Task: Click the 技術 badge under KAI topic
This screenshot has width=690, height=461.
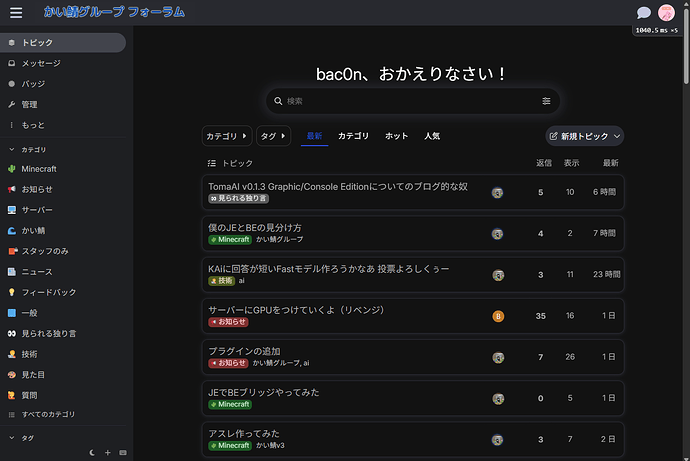Action: tap(221, 281)
